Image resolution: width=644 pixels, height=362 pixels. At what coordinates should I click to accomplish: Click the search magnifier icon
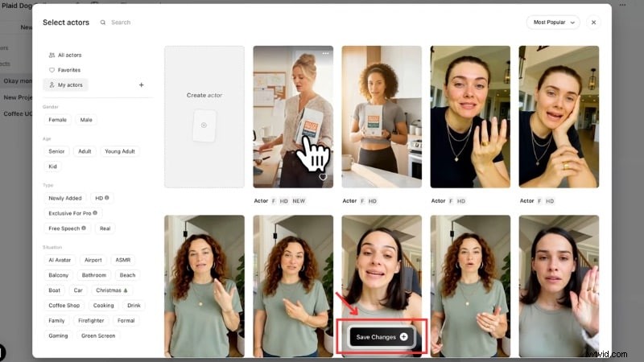coord(103,23)
